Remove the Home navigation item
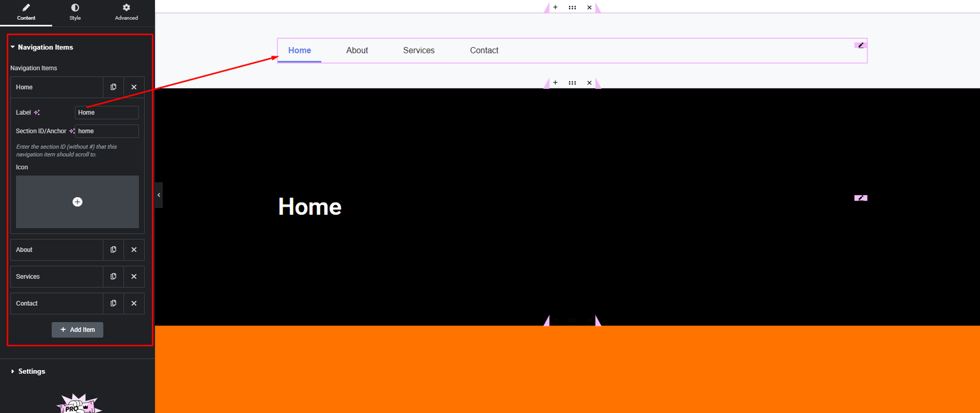This screenshot has height=413, width=980. click(x=134, y=87)
